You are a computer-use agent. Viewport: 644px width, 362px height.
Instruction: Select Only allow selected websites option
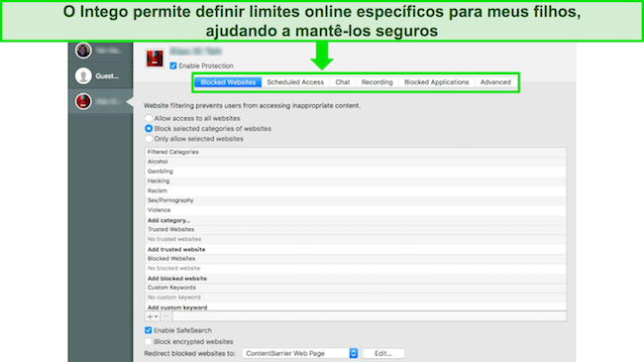[x=149, y=139]
